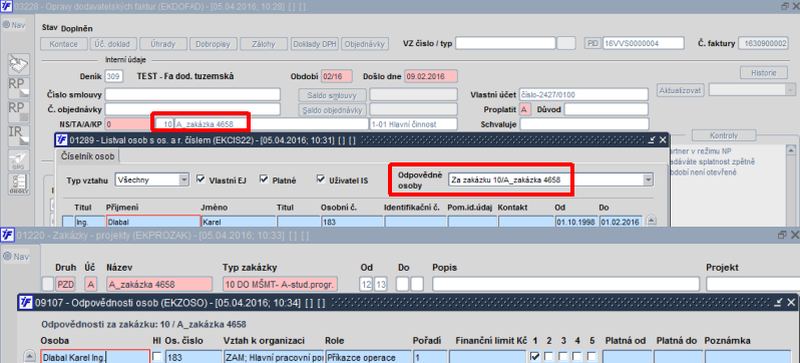
Task: Click the OBDBLV list sidebar icon
Action: click(x=19, y=184)
